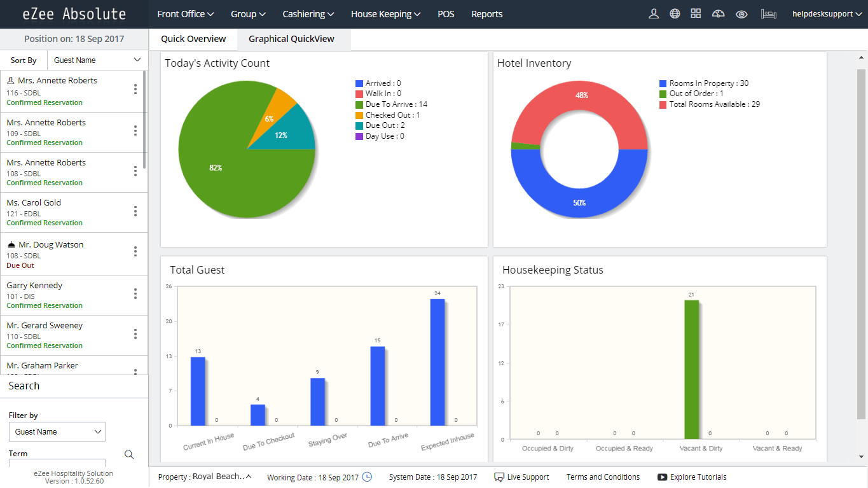The width and height of the screenshot is (868, 488).
Task: Open the Explore Tutorials link
Action: 692,477
